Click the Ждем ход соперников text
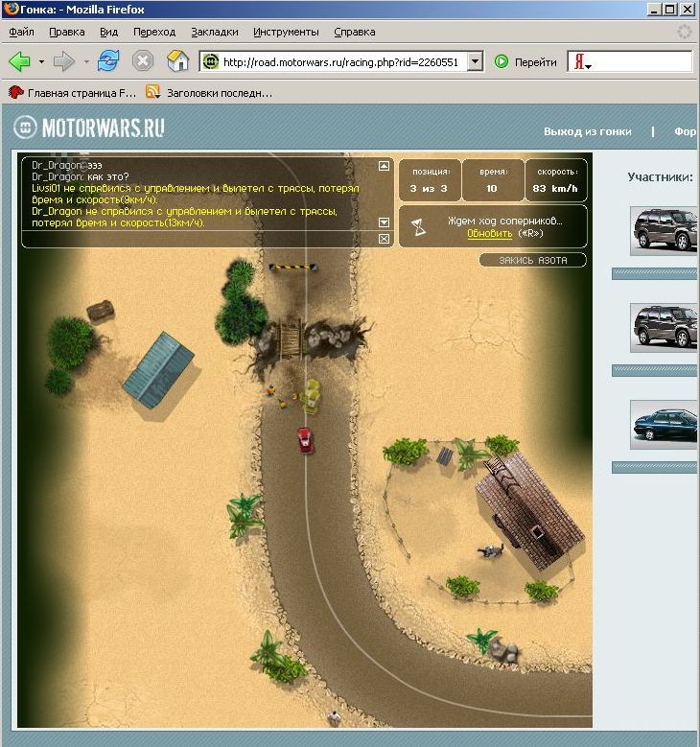 505,221
